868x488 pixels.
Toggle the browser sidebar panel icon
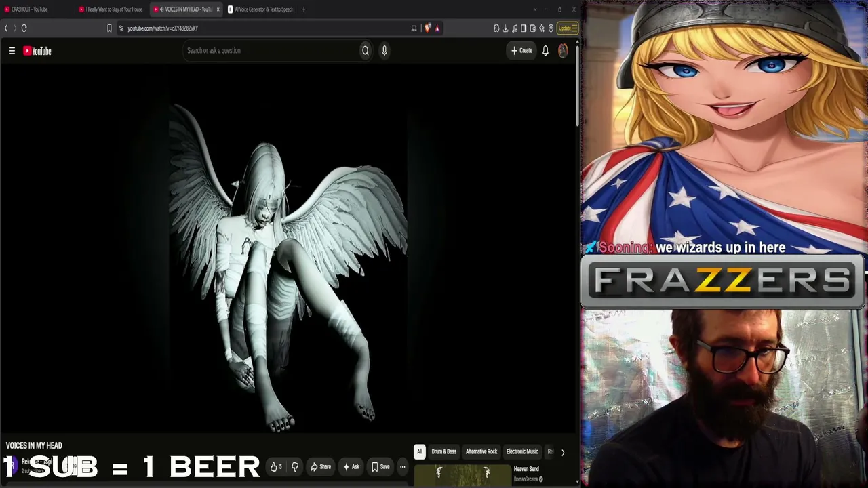pos(524,28)
